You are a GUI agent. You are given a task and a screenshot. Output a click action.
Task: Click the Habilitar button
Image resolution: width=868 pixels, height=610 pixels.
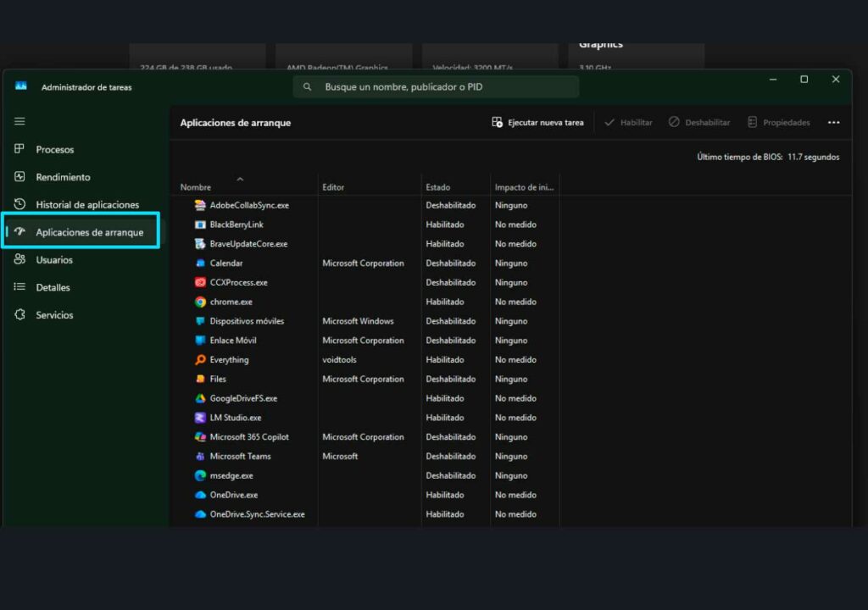click(x=628, y=122)
